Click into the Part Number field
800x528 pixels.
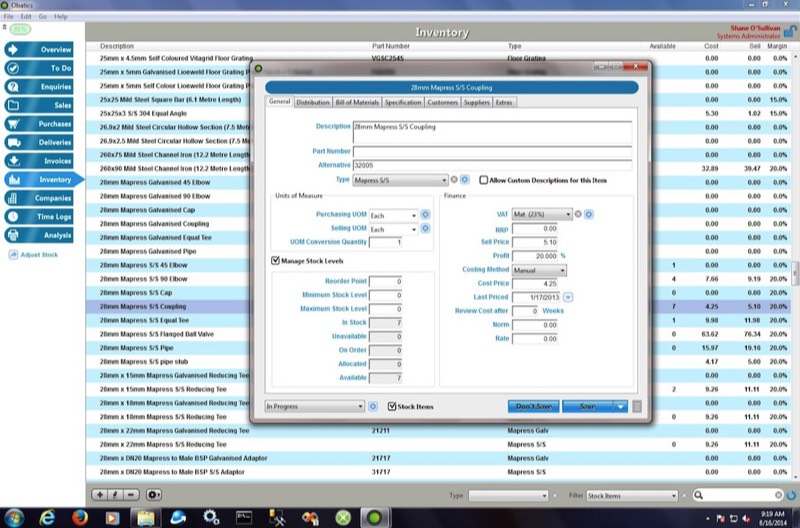(x=492, y=151)
